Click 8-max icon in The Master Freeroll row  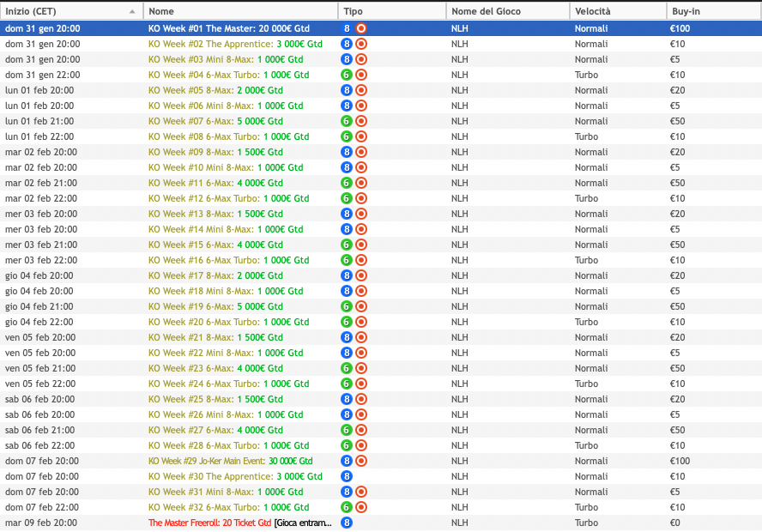347,523
